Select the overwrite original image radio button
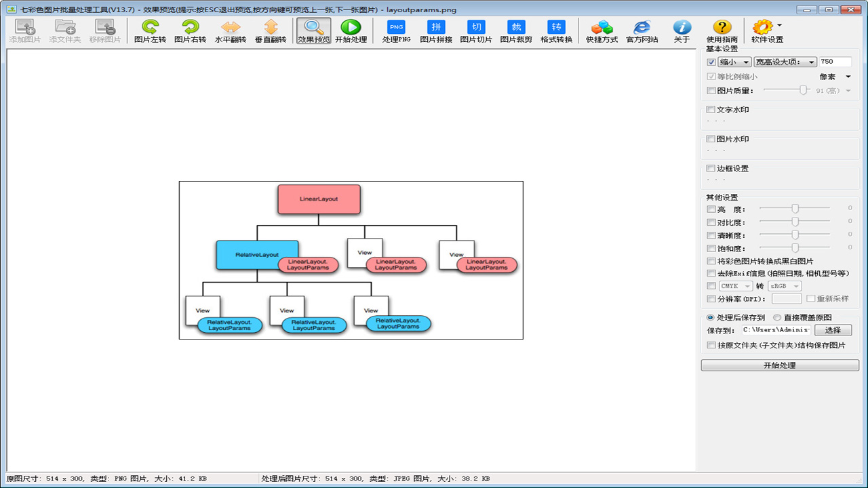Image resolution: width=868 pixels, height=488 pixels. [x=777, y=317]
